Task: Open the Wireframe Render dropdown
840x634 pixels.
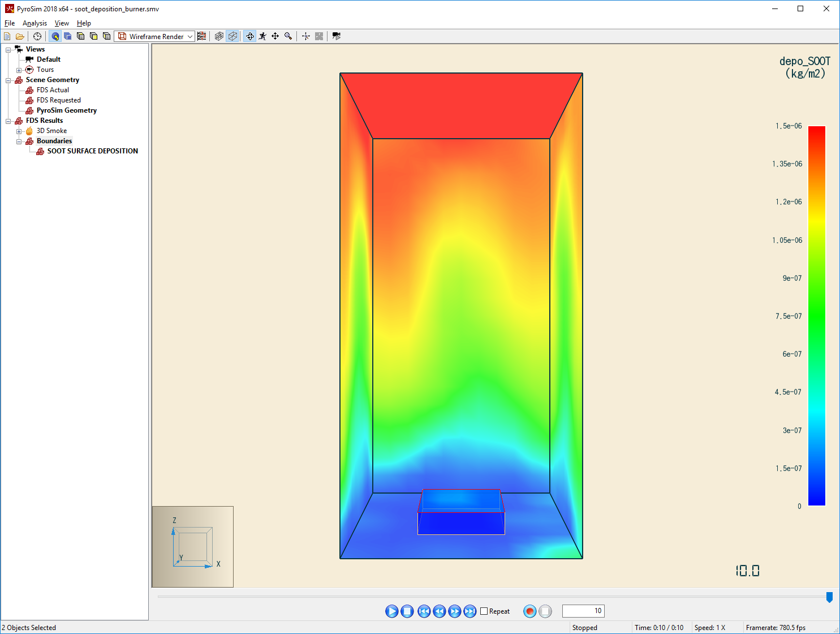Action: [x=189, y=36]
